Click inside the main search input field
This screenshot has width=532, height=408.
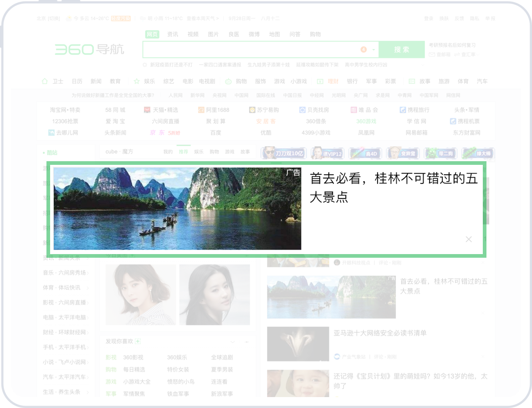click(255, 49)
